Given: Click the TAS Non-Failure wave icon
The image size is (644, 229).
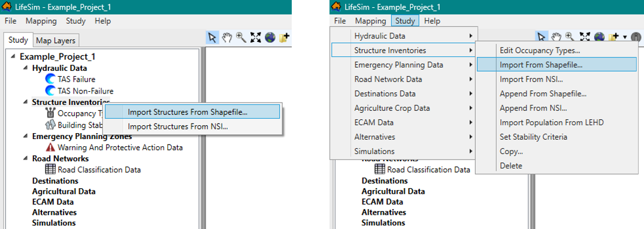Looking at the screenshot, I should click(x=50, y=91).
